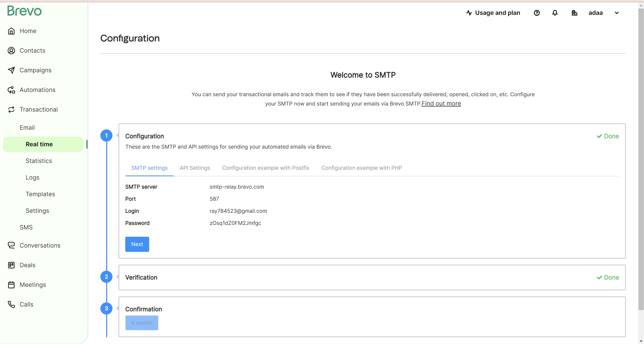
Task: Open the Find out more link
Action: [x=441, y=104]
